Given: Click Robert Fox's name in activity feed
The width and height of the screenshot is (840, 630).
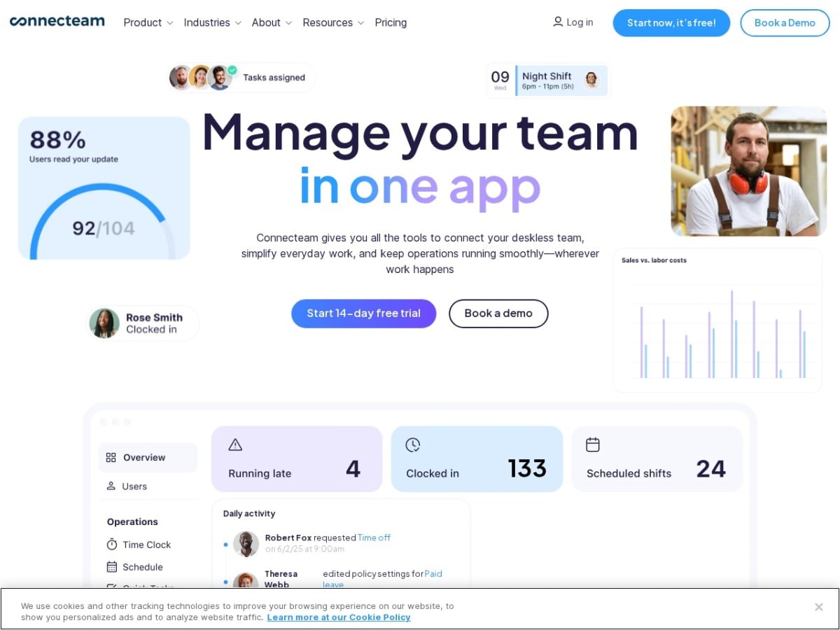Looking at the screenshot, I should coord(288,538).
